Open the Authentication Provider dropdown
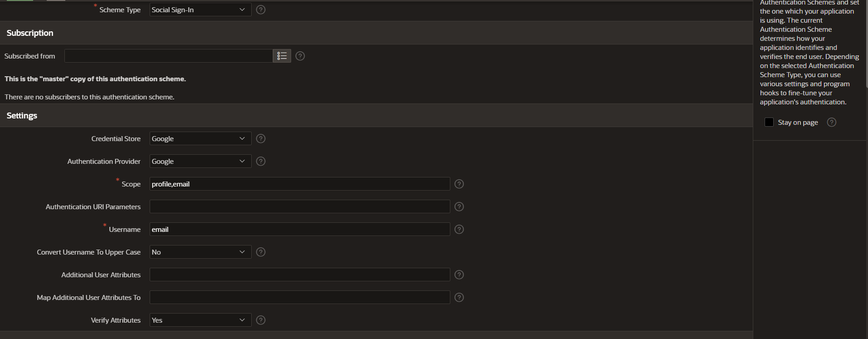Screen dimensions: 868x339 tap(200, 161)
